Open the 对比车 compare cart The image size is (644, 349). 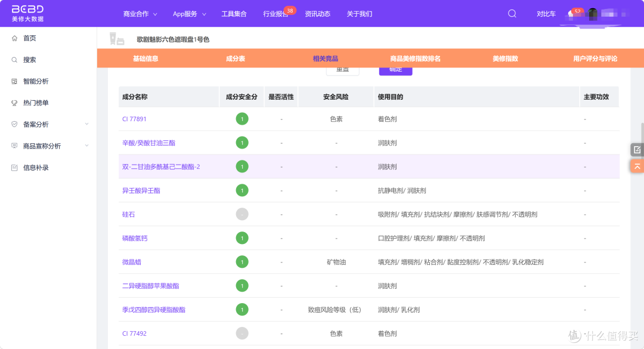click(546, 14)
